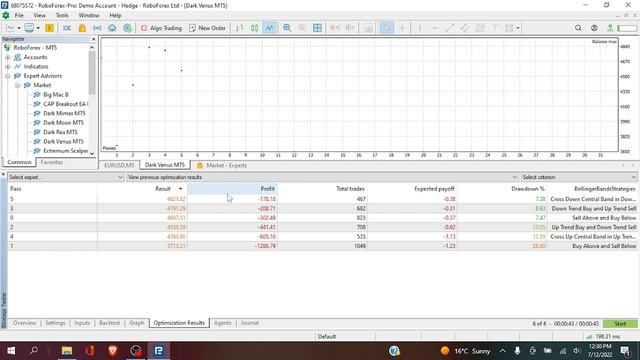The image size is (640, 360).
Task: Expand the Indicators tree node
Action: [x=7, y=67]
